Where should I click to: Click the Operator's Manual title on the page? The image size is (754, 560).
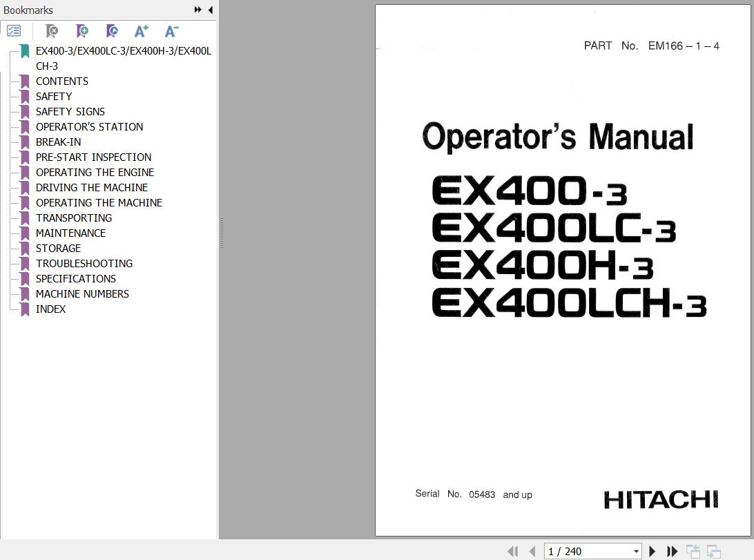[558, 137]
